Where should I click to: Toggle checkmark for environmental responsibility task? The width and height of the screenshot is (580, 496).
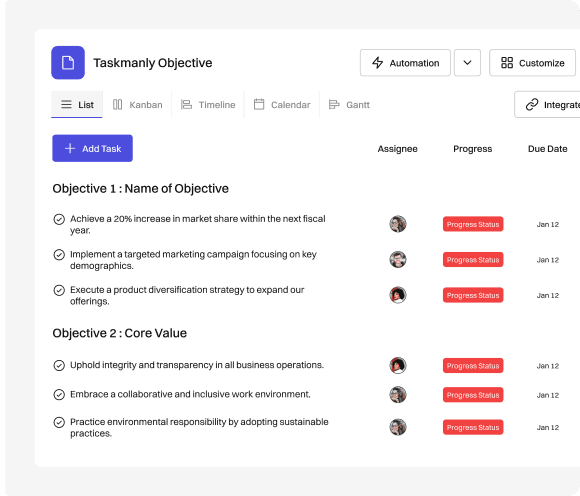59,422
